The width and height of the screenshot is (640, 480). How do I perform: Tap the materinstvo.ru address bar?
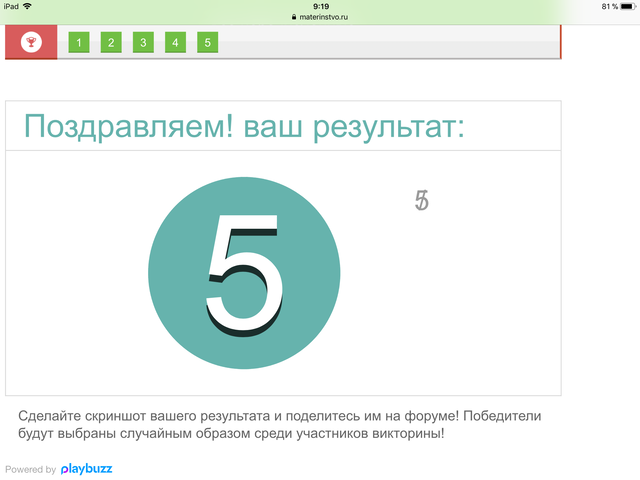(320, 17)
